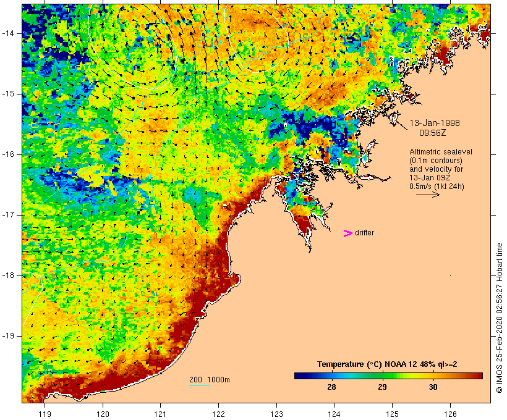Click the '13-Jan 09Z' legend line
Viewport: 507px width, 420px height.
tap(430, 178)
